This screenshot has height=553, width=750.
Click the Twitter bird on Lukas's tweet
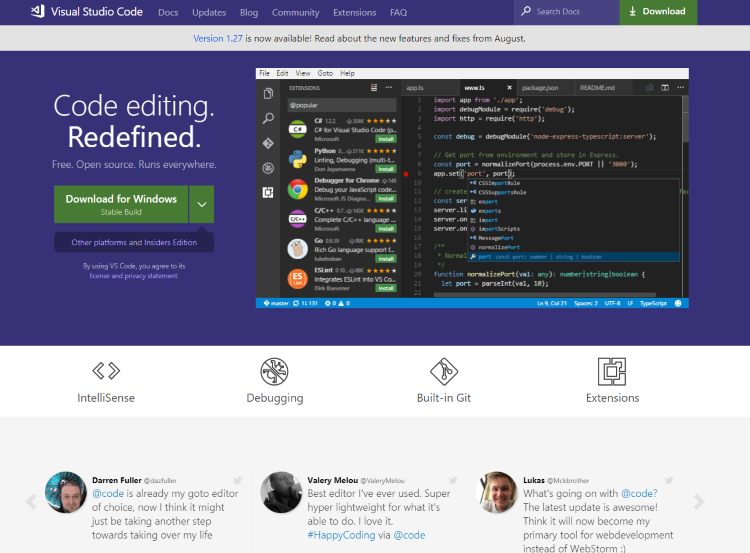(669, 480)
